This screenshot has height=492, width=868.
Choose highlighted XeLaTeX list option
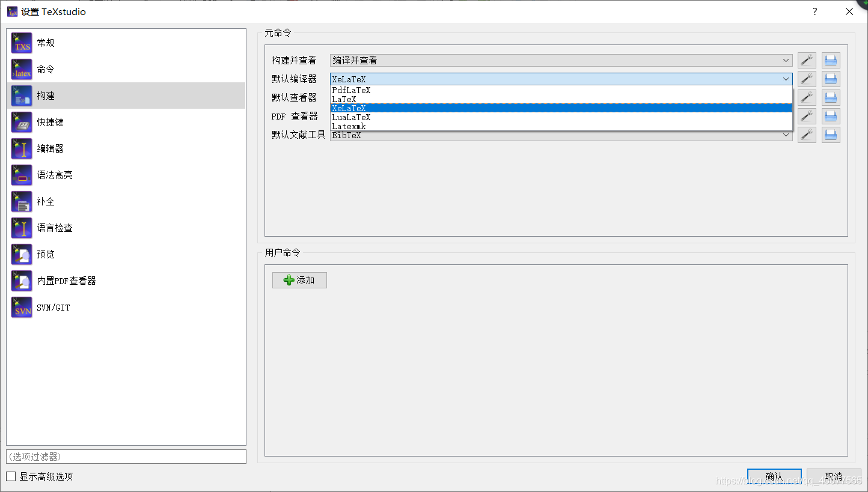[x=561, y=108]
